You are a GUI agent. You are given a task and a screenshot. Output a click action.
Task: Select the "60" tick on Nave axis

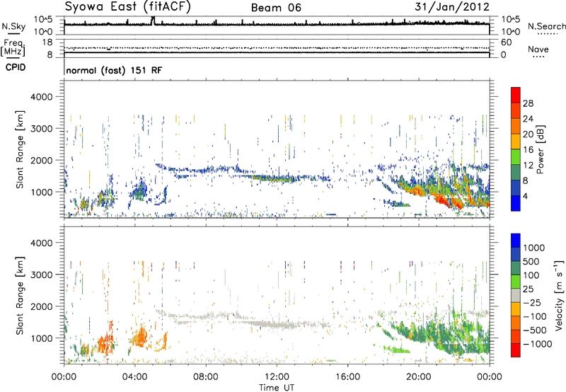click(x=506, y=42)
